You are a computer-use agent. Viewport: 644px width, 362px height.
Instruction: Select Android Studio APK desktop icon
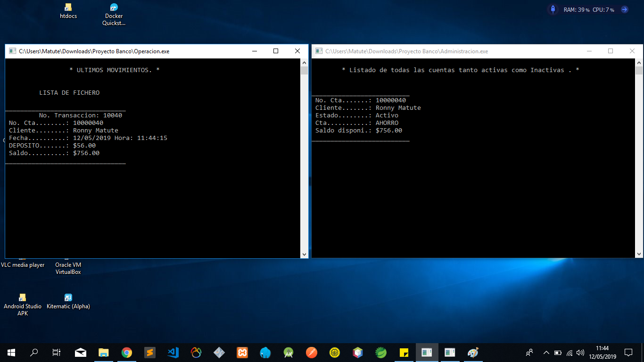(x=23, y=305)
